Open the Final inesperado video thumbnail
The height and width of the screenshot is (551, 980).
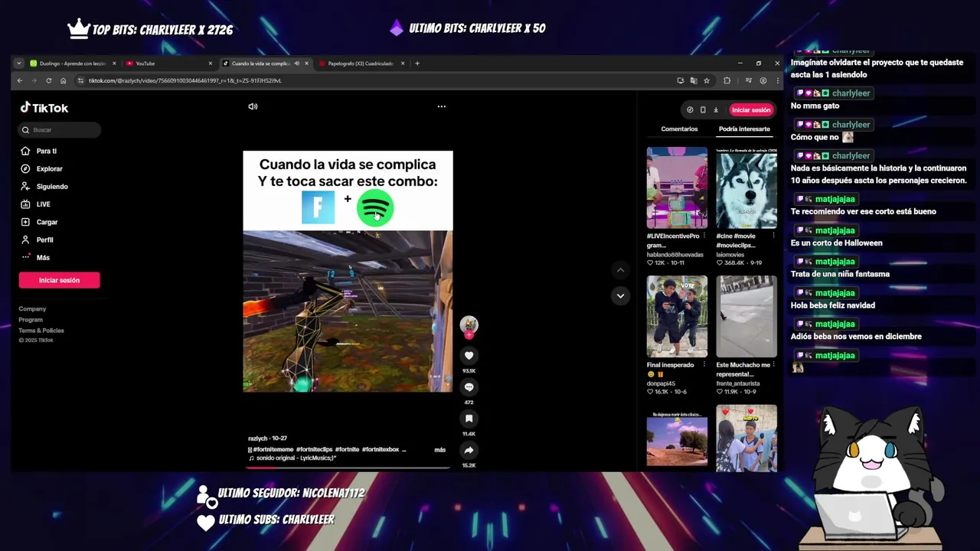coord(677,316)
